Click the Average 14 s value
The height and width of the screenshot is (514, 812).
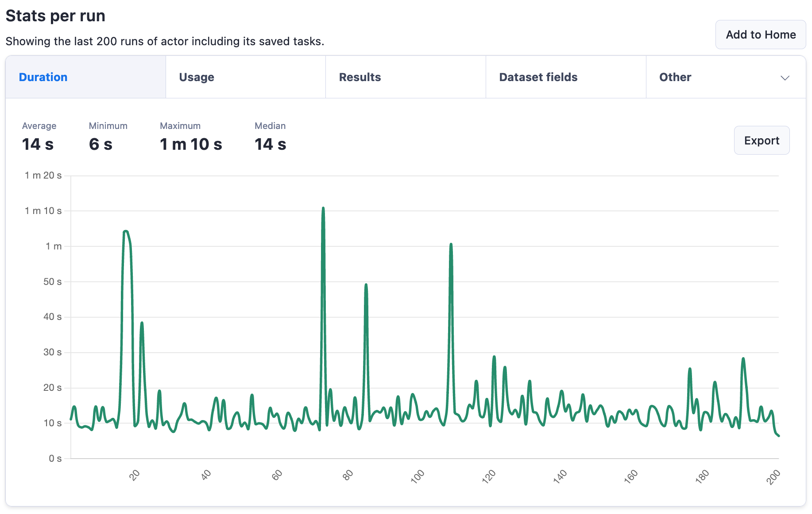pyautogui.click(x=38, y=144)
